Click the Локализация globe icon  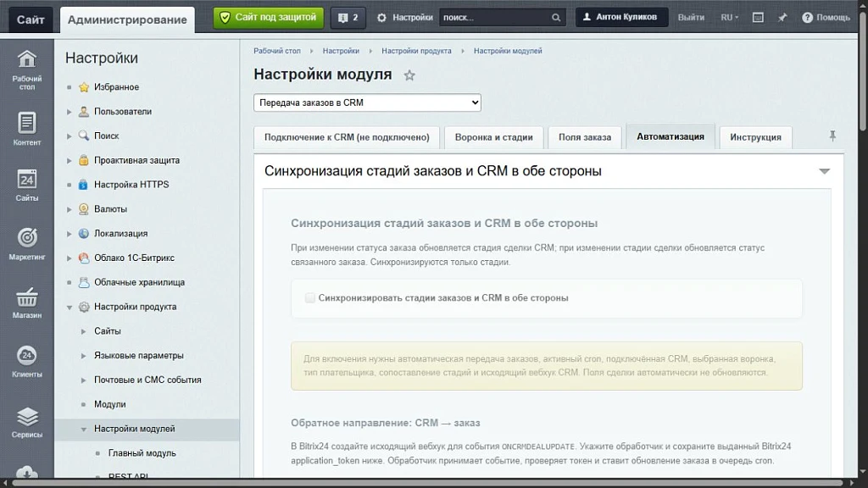(84, 233)
